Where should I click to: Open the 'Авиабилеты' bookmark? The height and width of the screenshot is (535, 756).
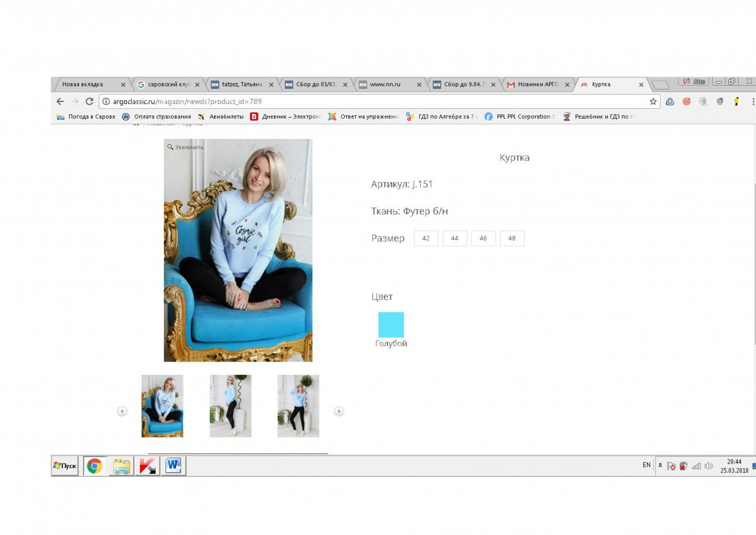[x=220, y=117]
